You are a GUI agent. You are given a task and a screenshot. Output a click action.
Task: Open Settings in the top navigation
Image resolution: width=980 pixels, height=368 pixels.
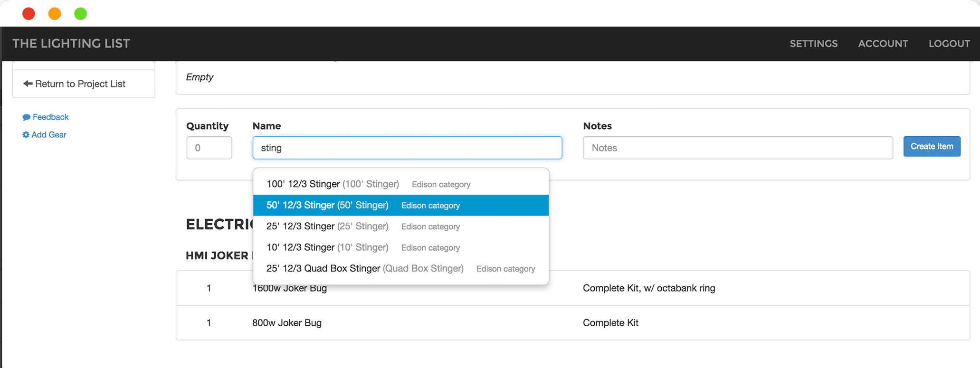[x=814, y=44]
